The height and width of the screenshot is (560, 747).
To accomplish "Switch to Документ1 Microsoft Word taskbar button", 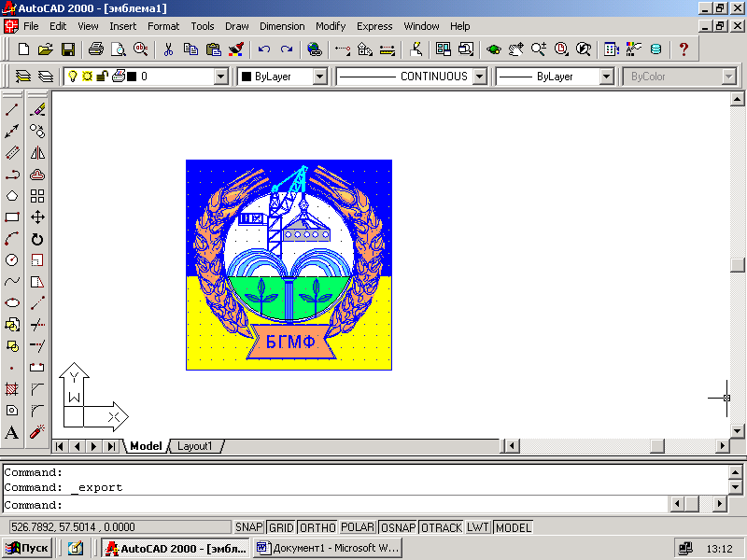I will [328, 548].
